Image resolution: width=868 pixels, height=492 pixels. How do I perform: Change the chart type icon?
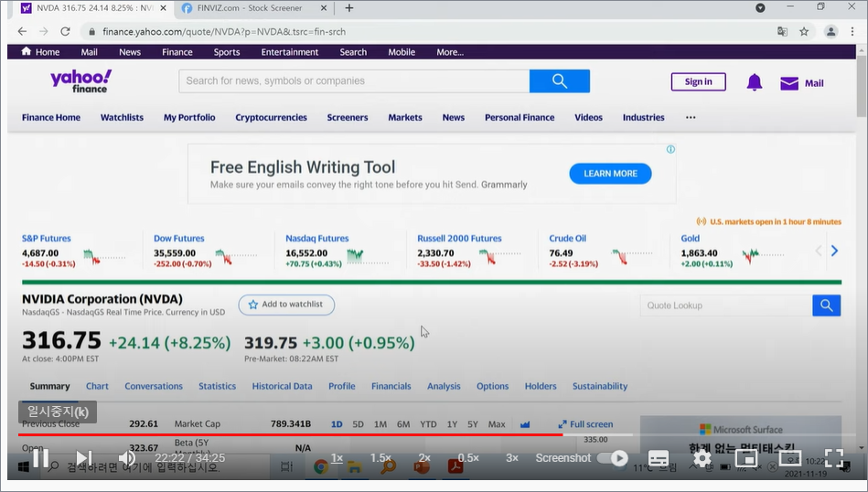(525, 424)
